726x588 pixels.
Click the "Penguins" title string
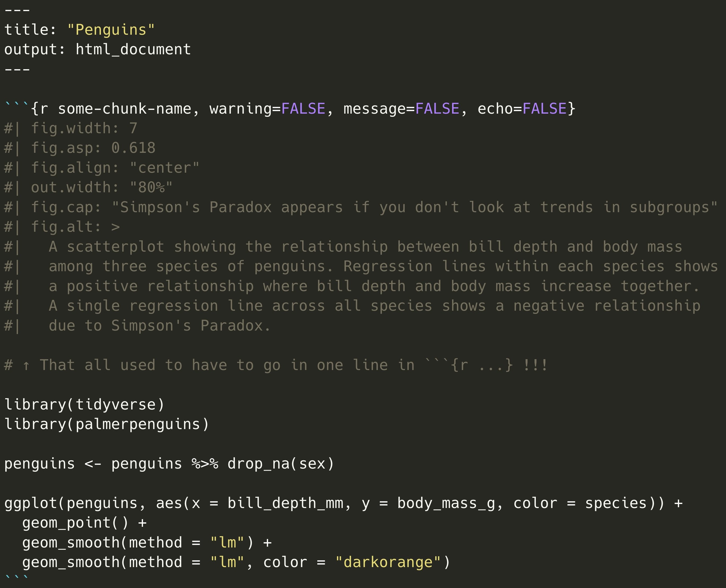pos(111,30)
